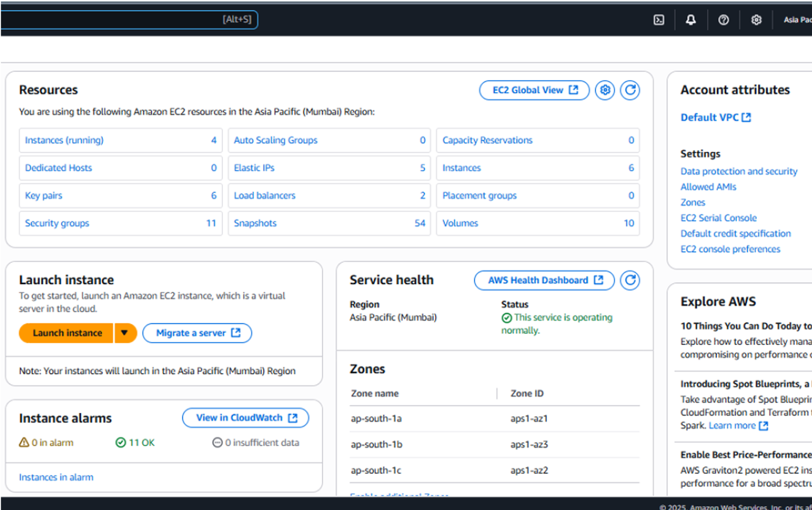Expand the Launch instance dropdown arrow
Image resolution: width=812 pixels, height=510 pixels.
[x=125, y=333]
